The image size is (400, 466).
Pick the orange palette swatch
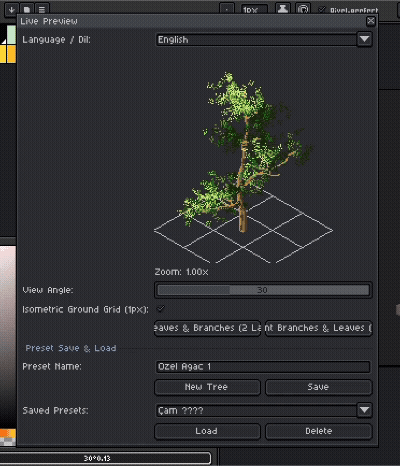click(12, 54)
